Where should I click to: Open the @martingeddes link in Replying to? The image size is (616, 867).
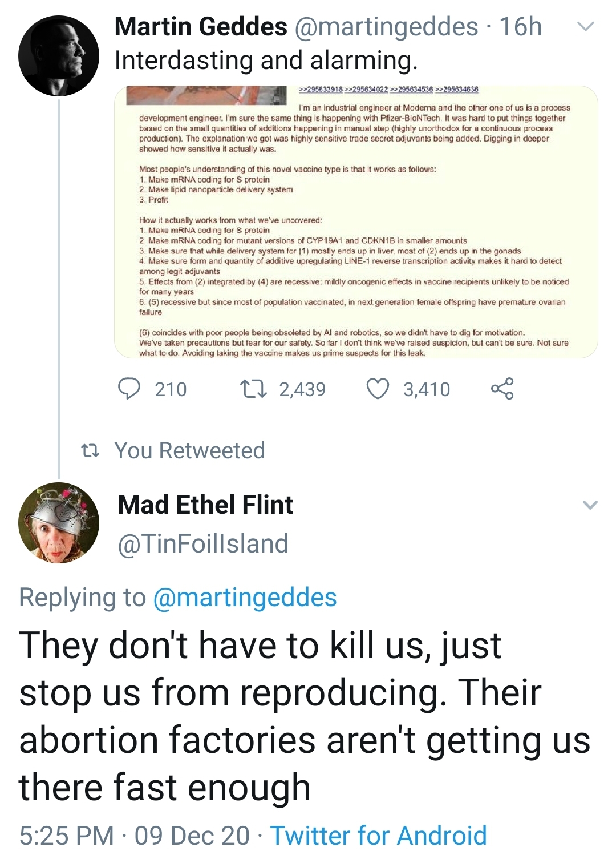tap(245, 598)
